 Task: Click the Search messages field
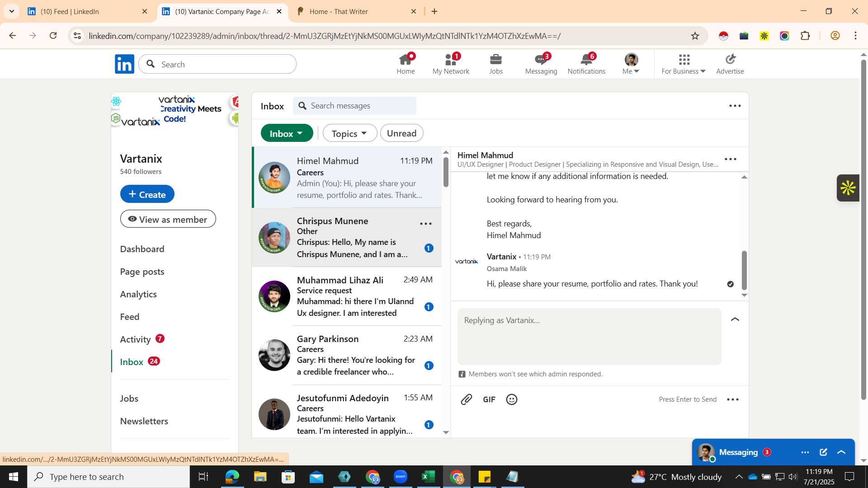point(355,106)
